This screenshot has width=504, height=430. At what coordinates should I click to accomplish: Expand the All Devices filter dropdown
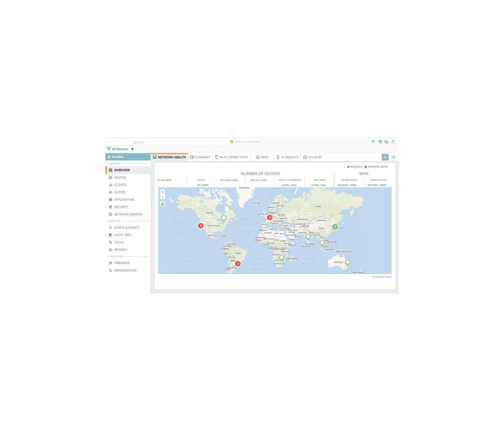coord(132,149)
